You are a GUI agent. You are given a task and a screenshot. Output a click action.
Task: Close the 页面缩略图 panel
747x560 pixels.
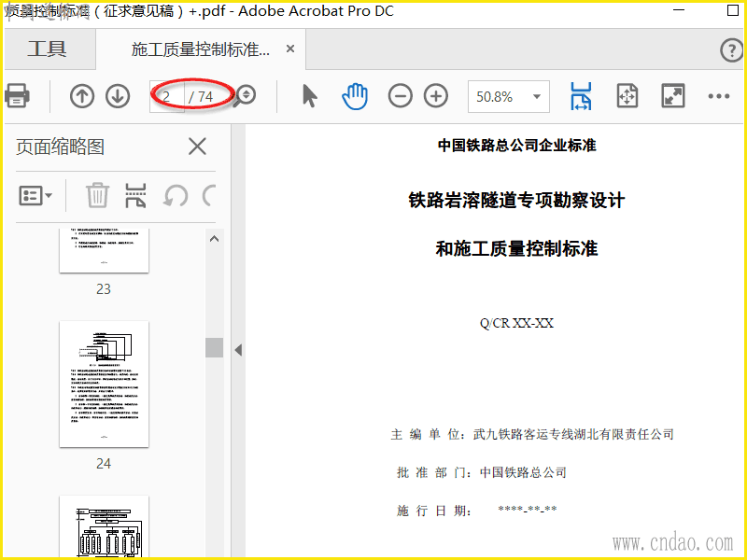pyautogui.click(x=197, y=147)
